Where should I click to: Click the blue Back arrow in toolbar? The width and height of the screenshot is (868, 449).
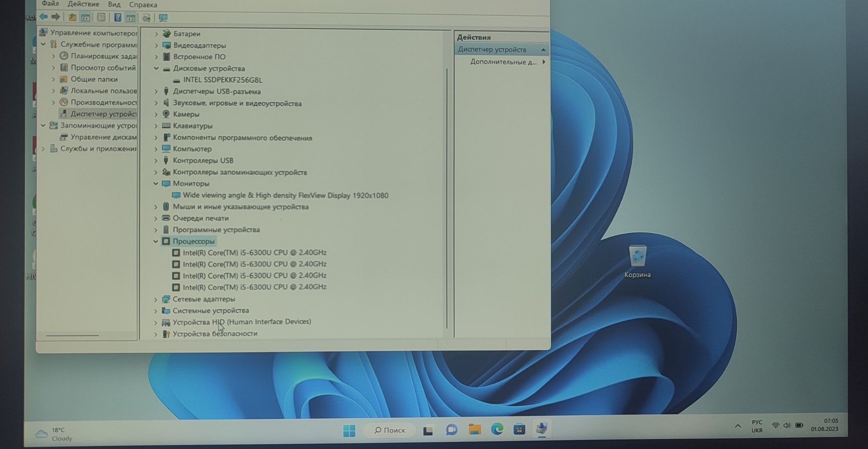(x=44, y=17)
